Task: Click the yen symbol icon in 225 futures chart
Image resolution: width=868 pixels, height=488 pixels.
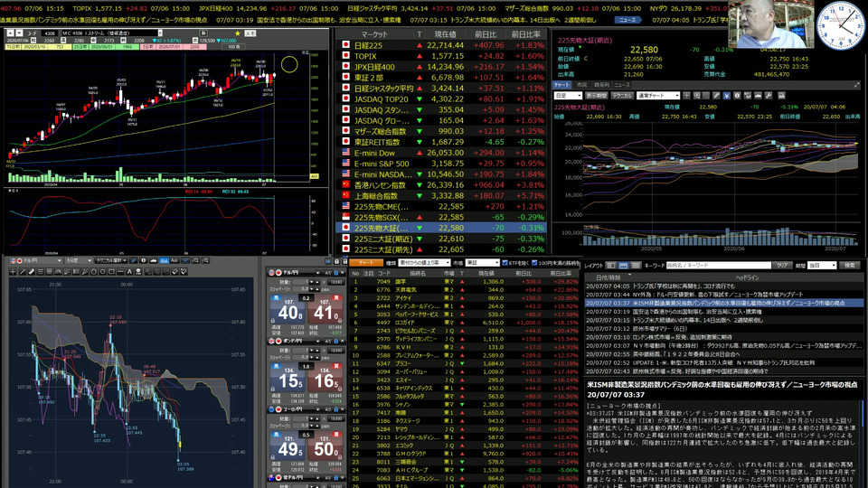Action: pyautogui.click(x=726, y=96)
